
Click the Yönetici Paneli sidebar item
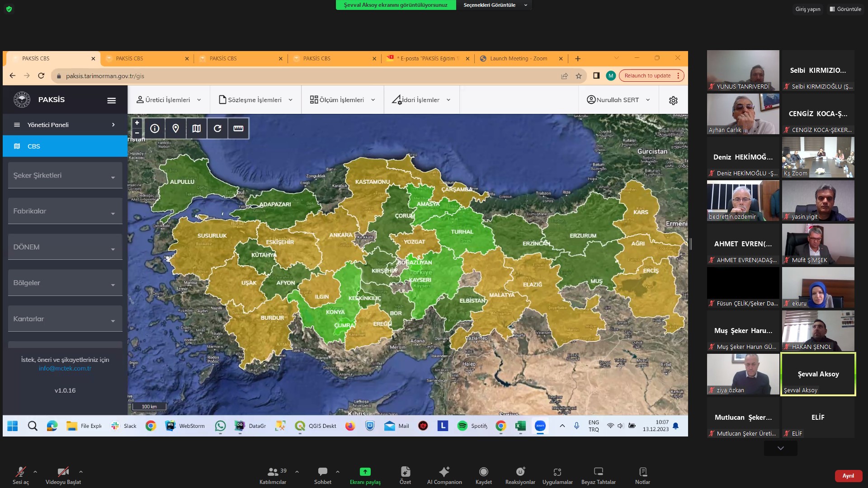[x=65, y=125]
